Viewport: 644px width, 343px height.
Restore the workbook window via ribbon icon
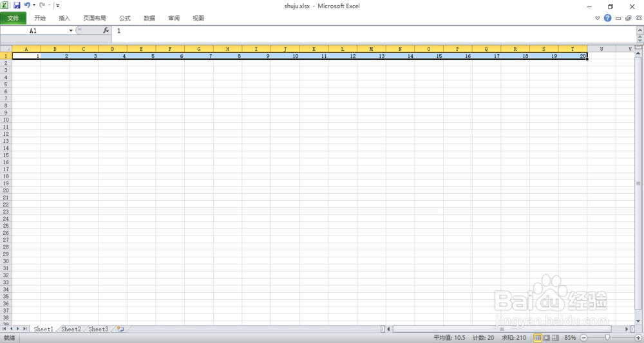629,18
